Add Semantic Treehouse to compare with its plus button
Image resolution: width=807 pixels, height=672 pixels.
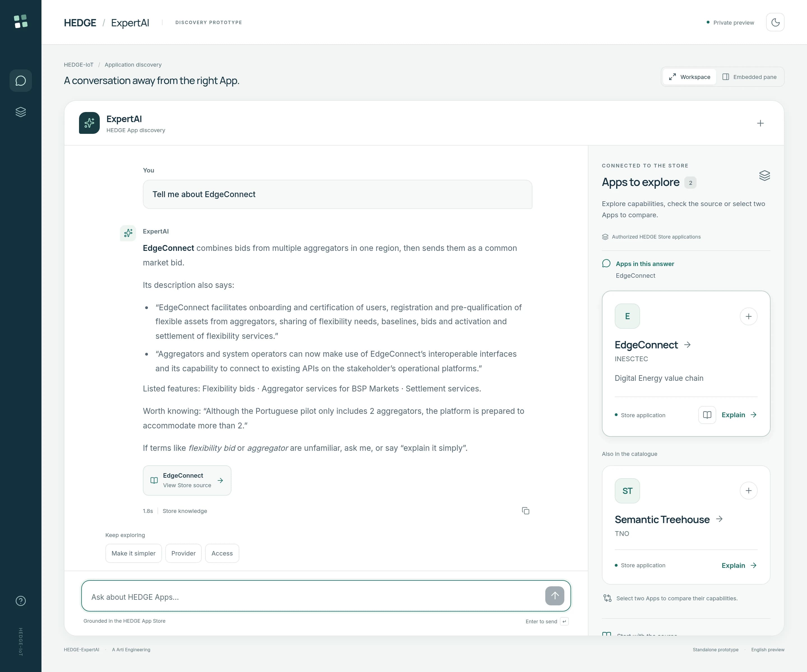pyautogui.click(x=748, y=491)
